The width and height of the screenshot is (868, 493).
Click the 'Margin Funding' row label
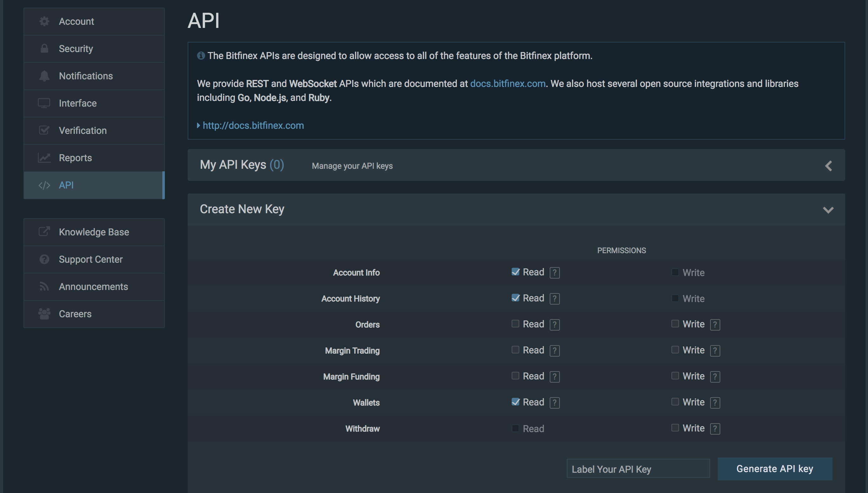pyautogui.click(x=351, y=377)
